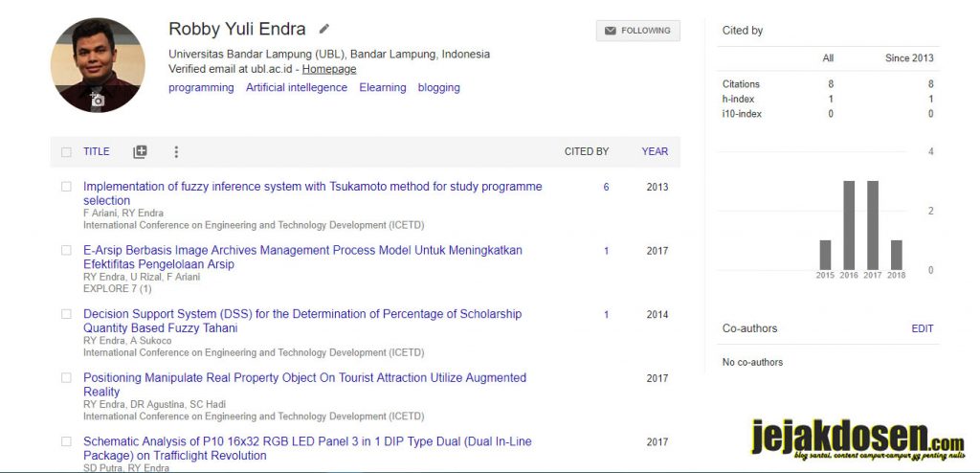
Task: Check the E-Arsip article checkbox
Action: point(66,250)
